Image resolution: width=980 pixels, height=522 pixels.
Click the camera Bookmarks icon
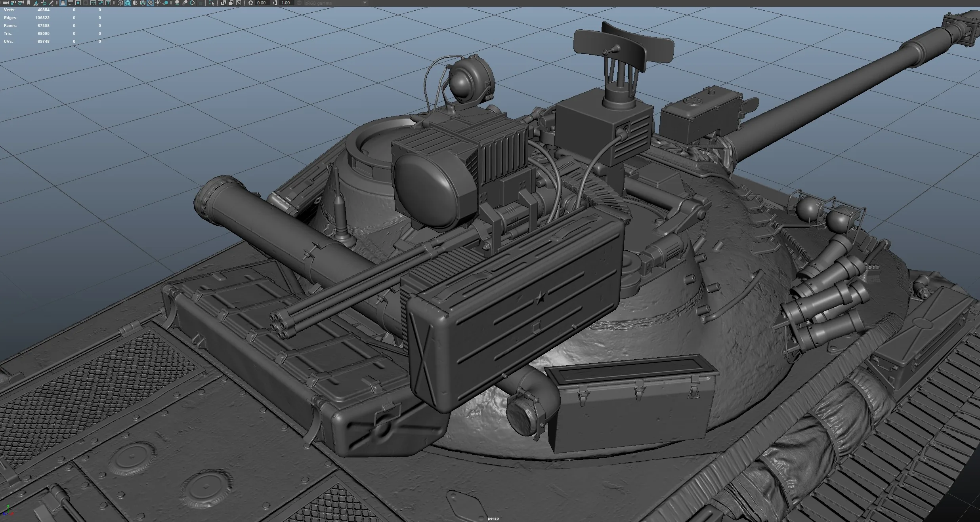pos(28,3)
